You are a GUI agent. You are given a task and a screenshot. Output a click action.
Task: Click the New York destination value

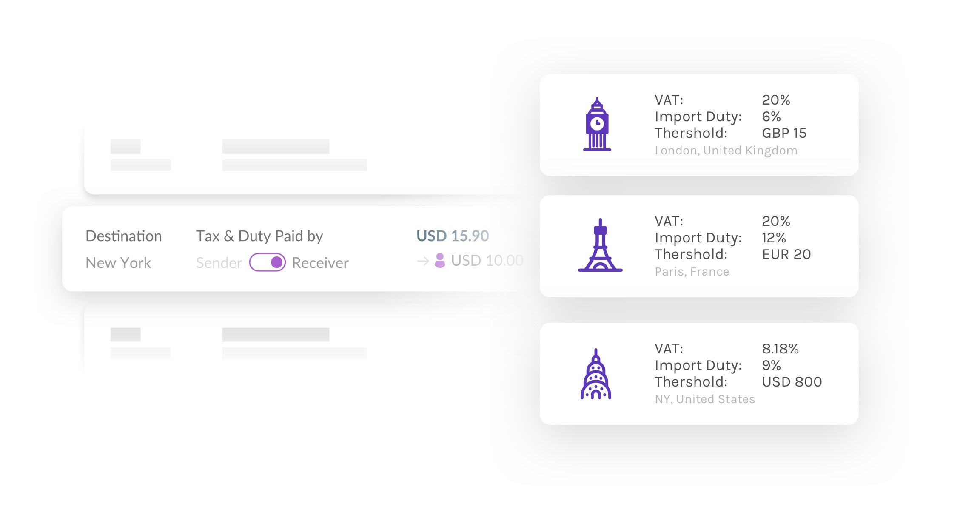(118, 263)
